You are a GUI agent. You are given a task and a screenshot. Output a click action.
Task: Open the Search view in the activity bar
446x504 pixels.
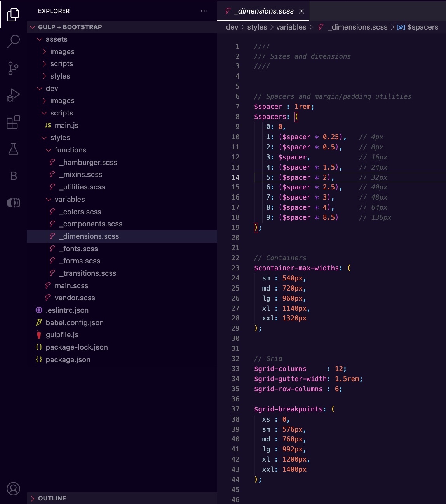(13, 41)
